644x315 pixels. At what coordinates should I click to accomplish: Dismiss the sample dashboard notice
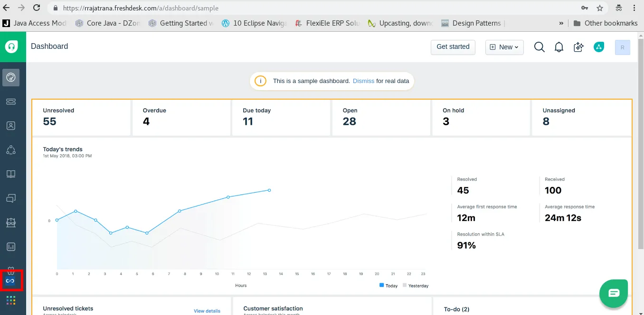click(364, 81)
